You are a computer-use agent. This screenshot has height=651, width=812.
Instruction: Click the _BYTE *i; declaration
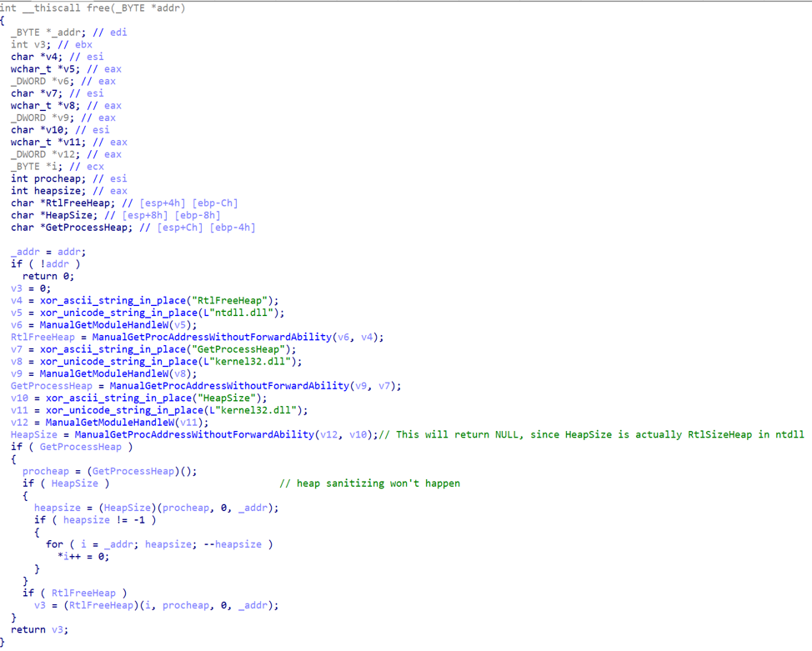pos(37,166)
